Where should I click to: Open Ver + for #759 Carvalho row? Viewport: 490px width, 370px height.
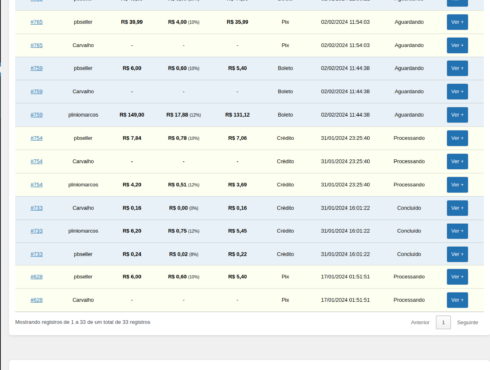pyautogui.click(x=457, y=92)
